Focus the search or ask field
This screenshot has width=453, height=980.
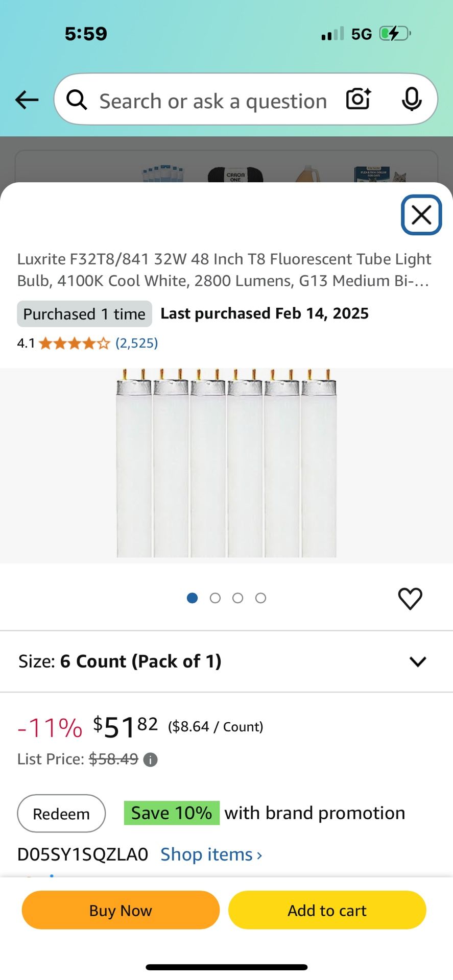click(213, 101)
